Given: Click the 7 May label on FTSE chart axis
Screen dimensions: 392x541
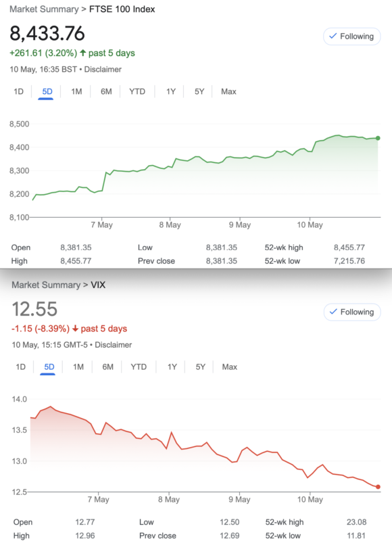Looking at the screenshot, I should coord(101,225).
